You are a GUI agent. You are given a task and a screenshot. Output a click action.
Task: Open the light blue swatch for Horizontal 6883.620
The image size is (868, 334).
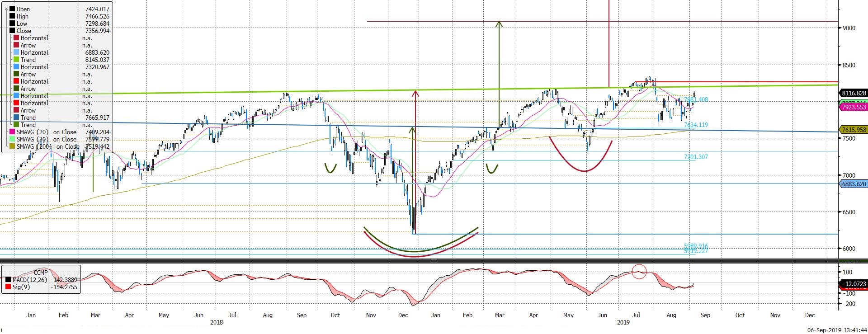(16, 52)
